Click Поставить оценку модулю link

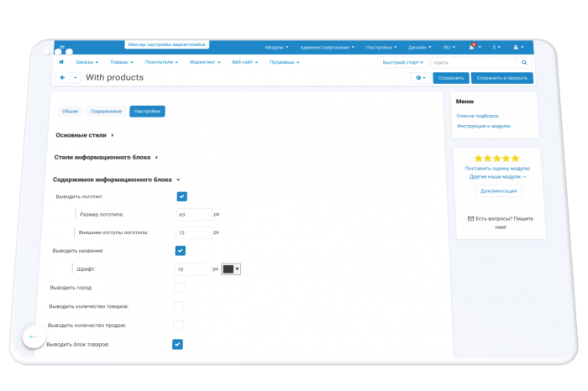click(x=497, y=169)
